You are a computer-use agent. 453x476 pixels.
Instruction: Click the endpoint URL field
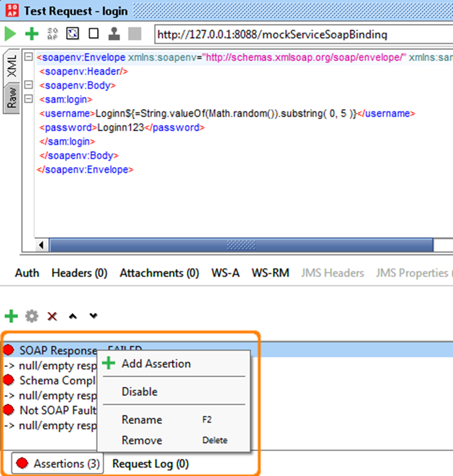pyautogui.click(x=304, y=34)
